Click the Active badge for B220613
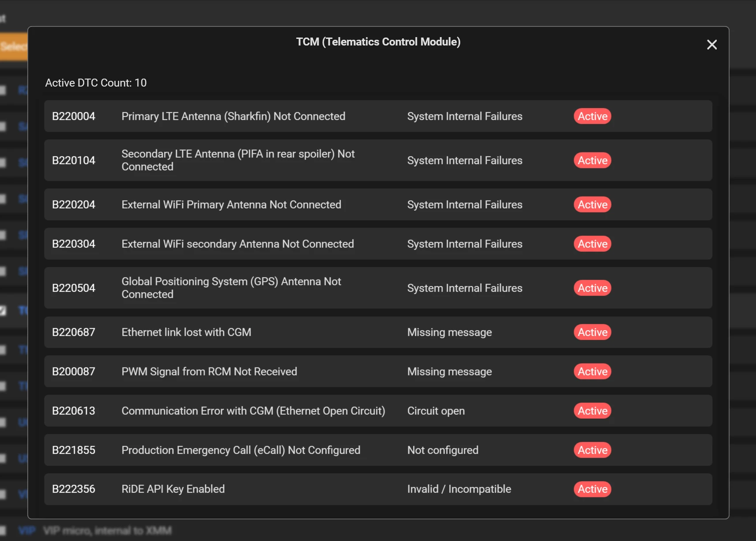756x541 pixels. point(592,411)
